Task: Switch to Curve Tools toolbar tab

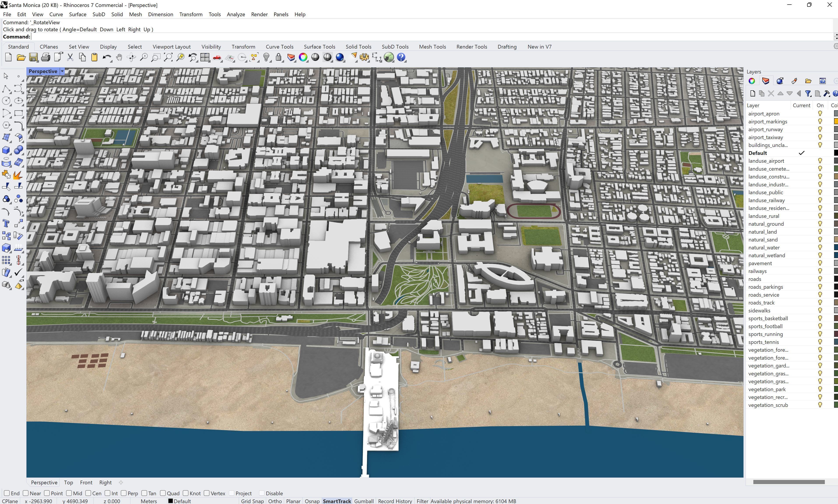Action: click(x=279, y=47)
